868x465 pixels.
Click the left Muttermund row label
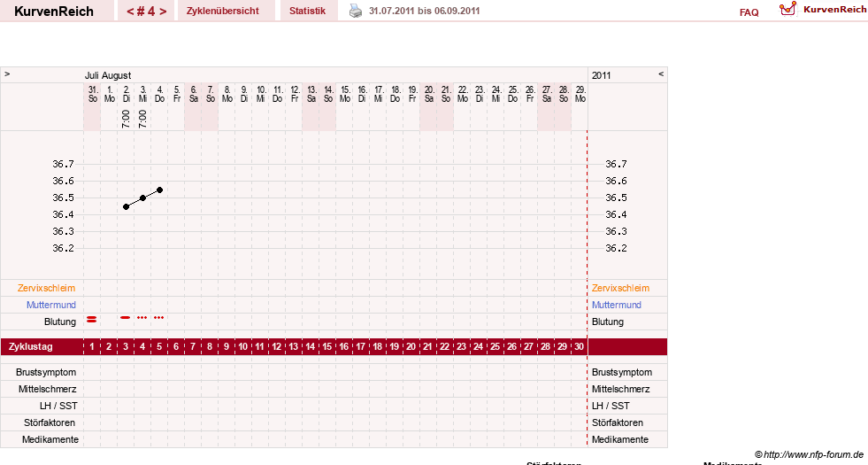[x=51, y=305]
